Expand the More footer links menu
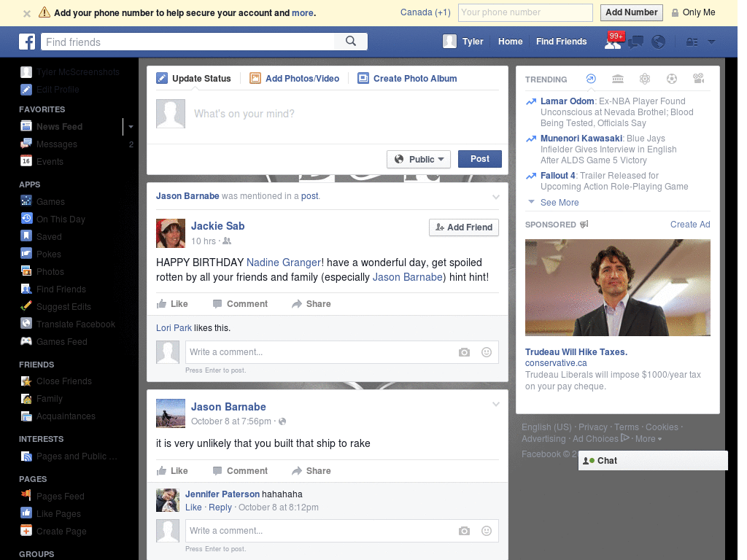The image size is (747, 560). coord(649,438)
